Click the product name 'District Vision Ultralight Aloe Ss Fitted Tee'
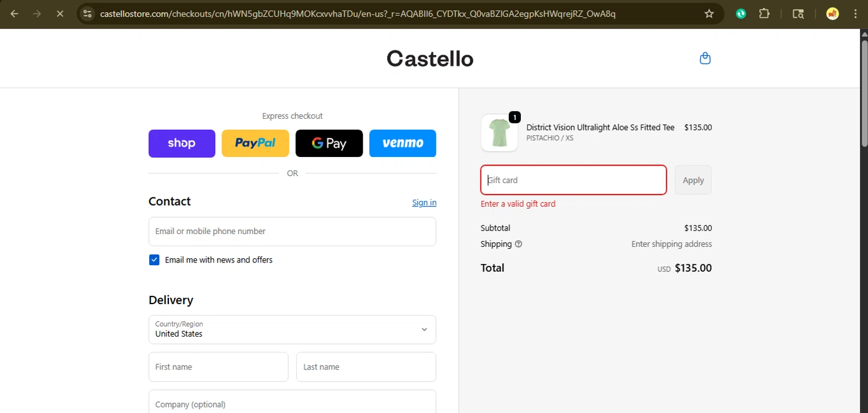The height and width of the screenshot is (413, 868). [x=600, y=127]
